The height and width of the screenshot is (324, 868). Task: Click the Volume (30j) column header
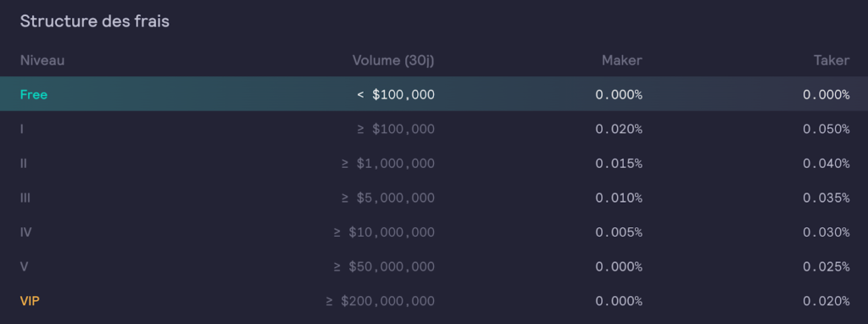click(x=393, y=60)
